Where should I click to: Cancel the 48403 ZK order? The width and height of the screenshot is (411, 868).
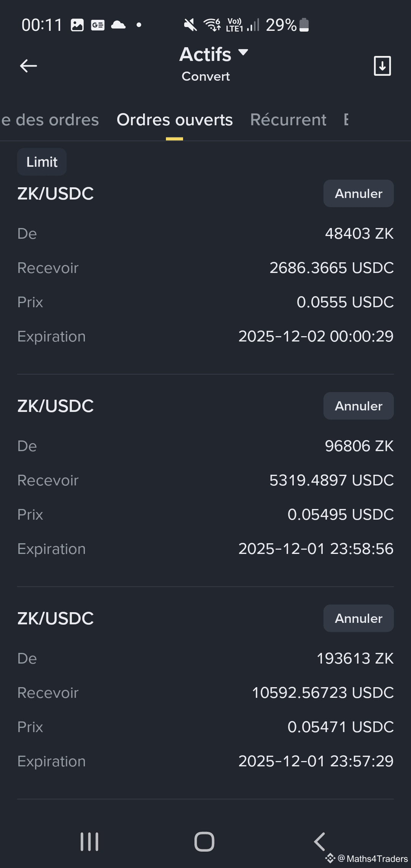[358, 193]
